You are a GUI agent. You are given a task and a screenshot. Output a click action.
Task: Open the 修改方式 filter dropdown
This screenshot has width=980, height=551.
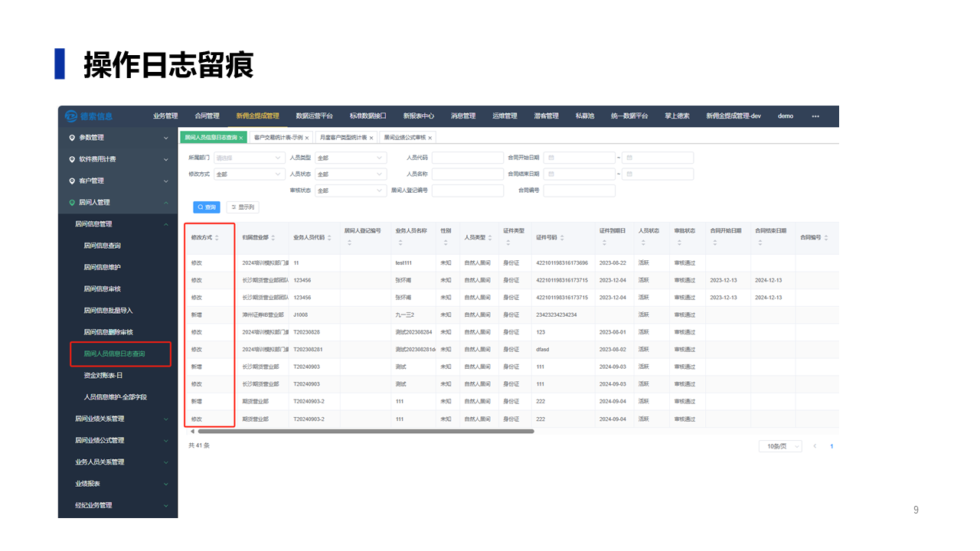pos(249,174)
